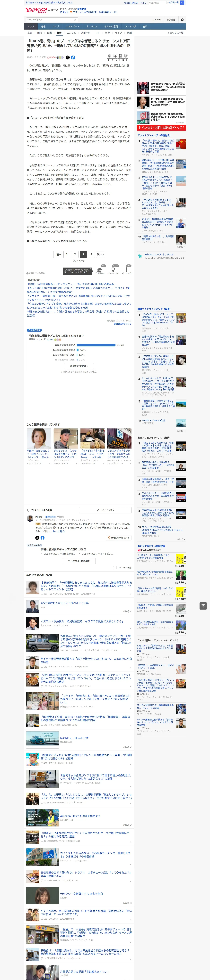Screen dimensions: 210x980
Task: Open トピックス一覧 link
Action: click(x=176, y=33)
